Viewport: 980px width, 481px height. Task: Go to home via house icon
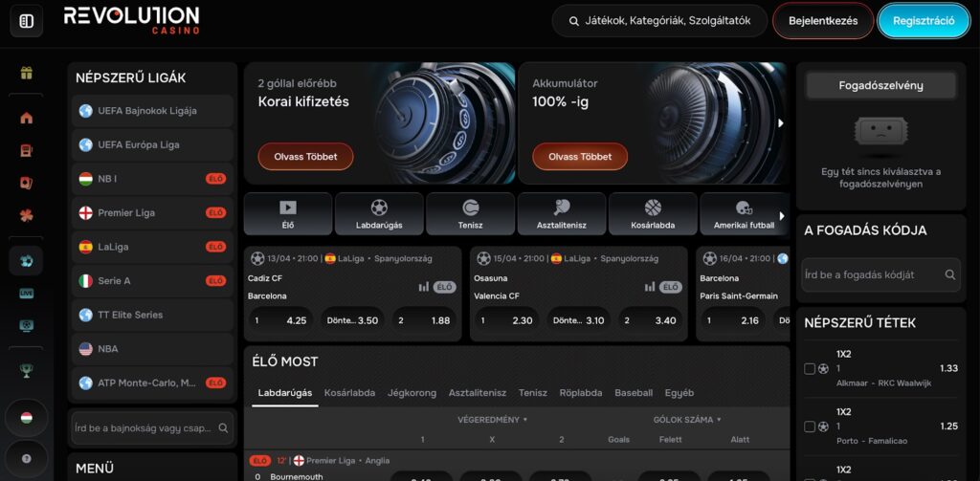coord(26,118)
